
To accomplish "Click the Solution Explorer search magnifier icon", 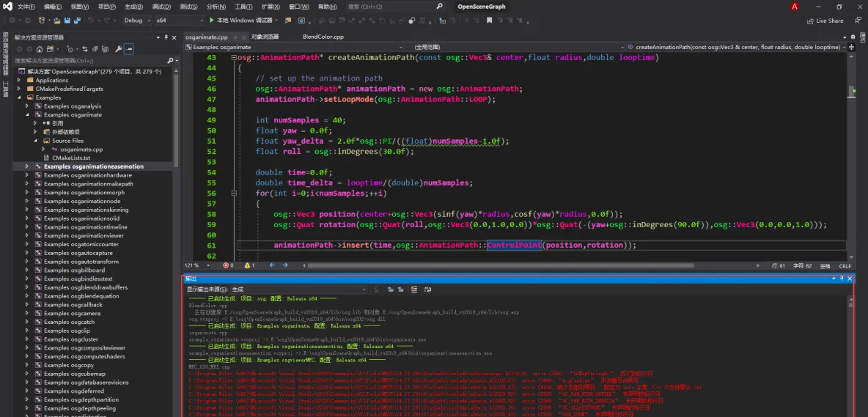I will pyautogui.click(x=170, y=60).
